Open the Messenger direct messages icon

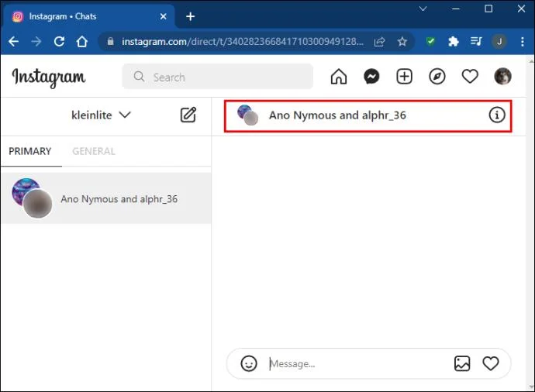(371, 77)
